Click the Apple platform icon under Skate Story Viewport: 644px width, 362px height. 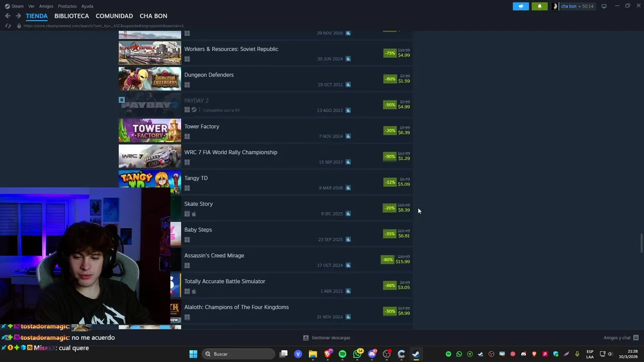tap(194, 214)
